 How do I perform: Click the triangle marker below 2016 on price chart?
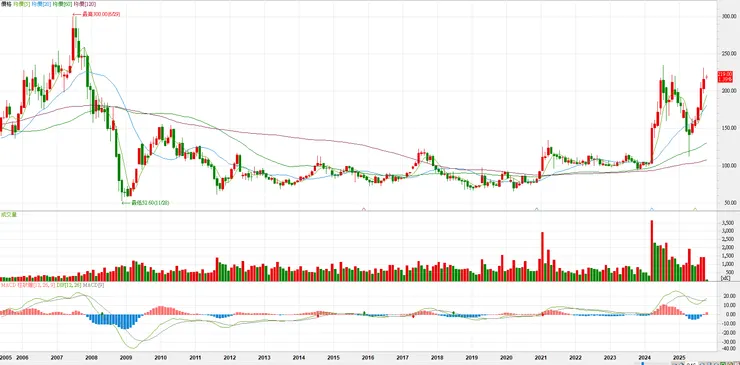coord(363,209)
